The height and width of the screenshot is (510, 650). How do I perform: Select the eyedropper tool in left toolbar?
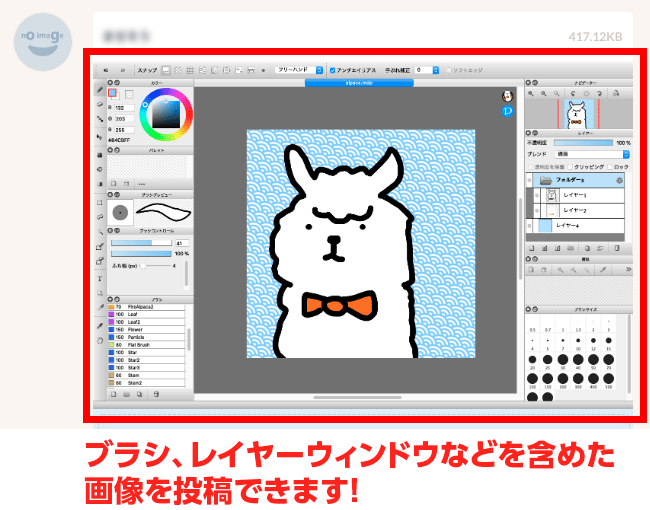100,325
